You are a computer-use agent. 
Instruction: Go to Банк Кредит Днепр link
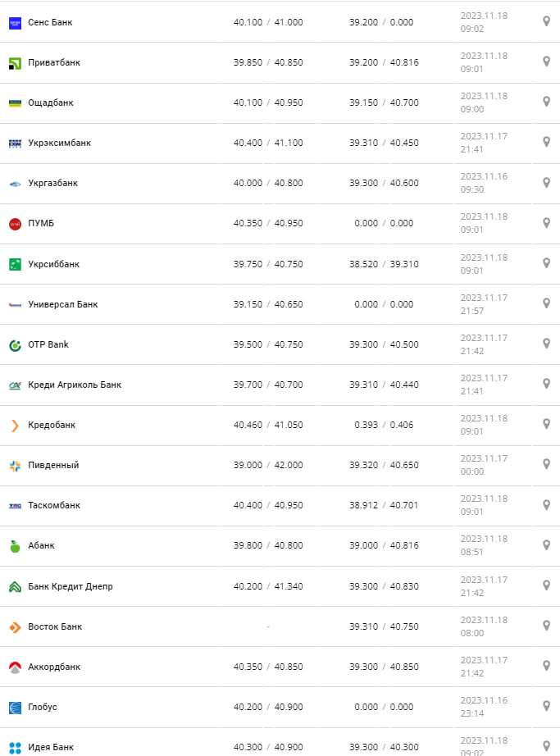71,587
